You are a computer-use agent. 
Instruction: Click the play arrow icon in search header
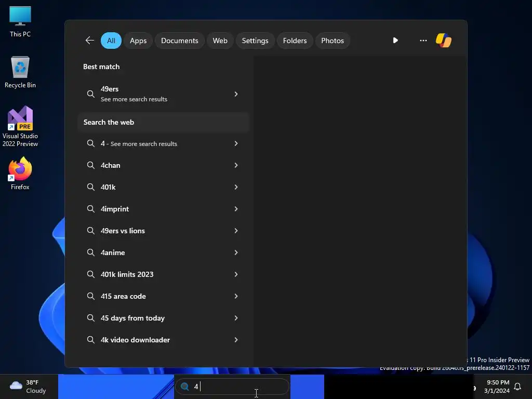point(395,41)
